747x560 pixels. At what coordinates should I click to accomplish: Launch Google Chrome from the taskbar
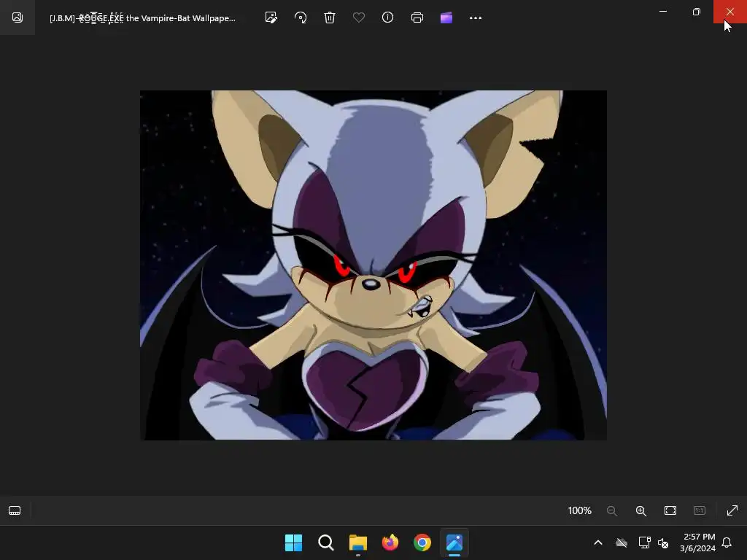[422, 542]
